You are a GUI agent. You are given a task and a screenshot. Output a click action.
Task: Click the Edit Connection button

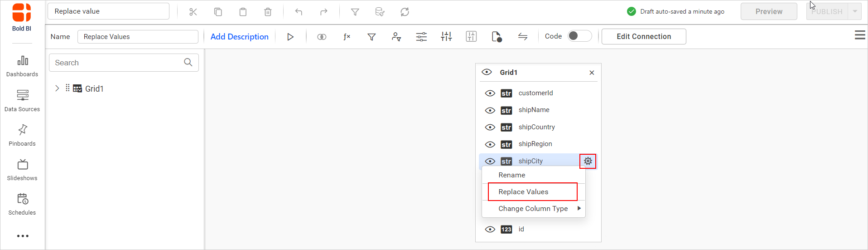(643, 37)
